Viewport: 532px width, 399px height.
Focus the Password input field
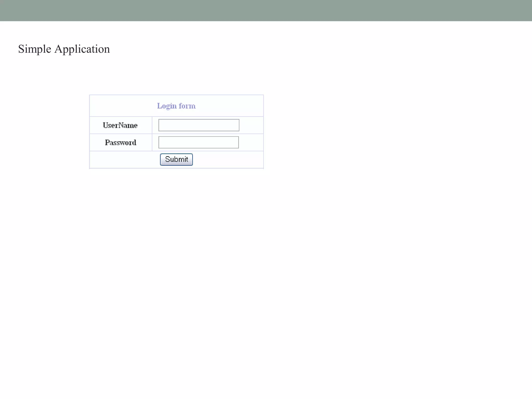pos(198,142)
